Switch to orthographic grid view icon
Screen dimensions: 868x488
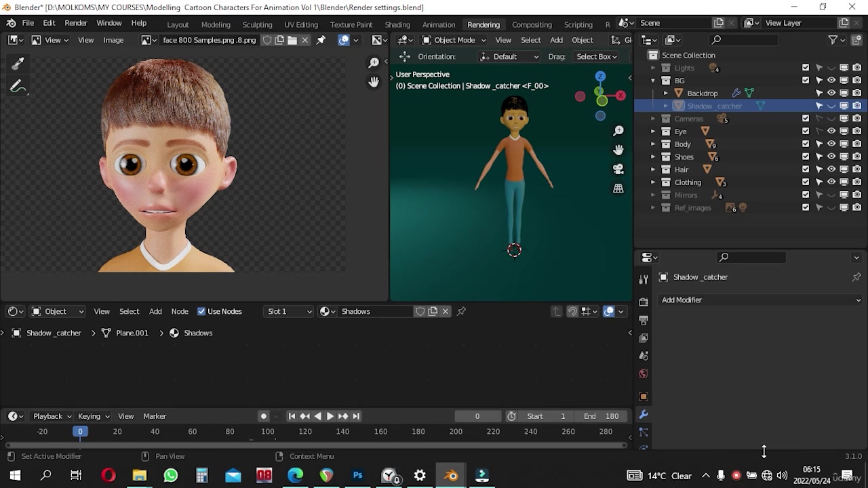click(618, 189)
